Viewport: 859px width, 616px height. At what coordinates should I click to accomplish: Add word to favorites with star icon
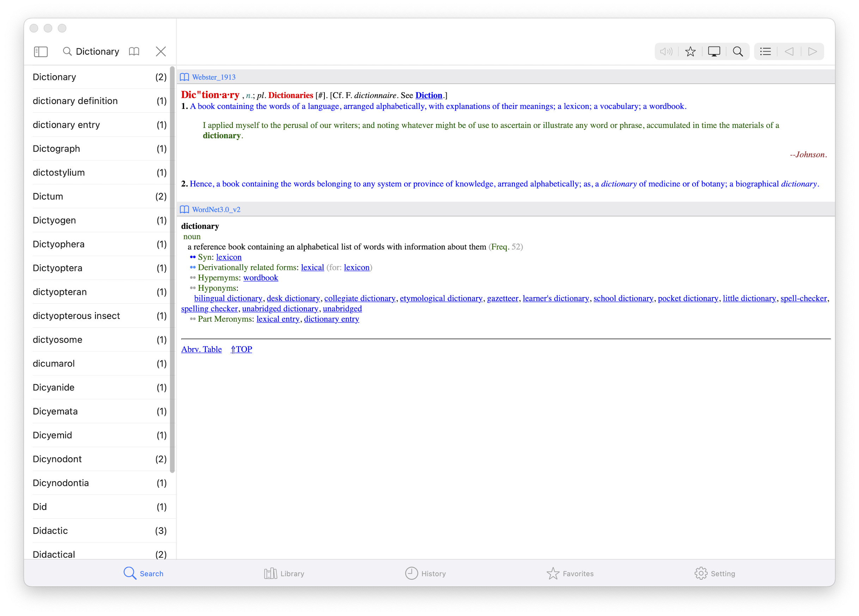point(690,51)
